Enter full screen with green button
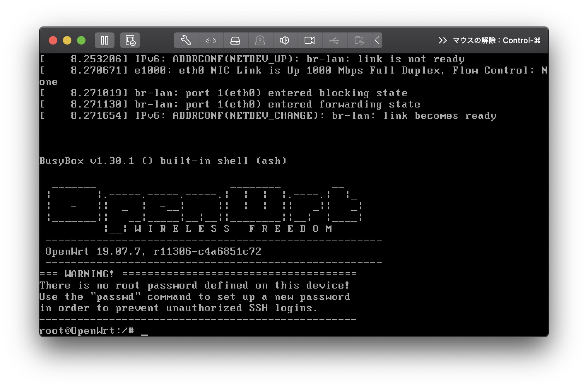The image size is (588, 389). tap(81, 40)
